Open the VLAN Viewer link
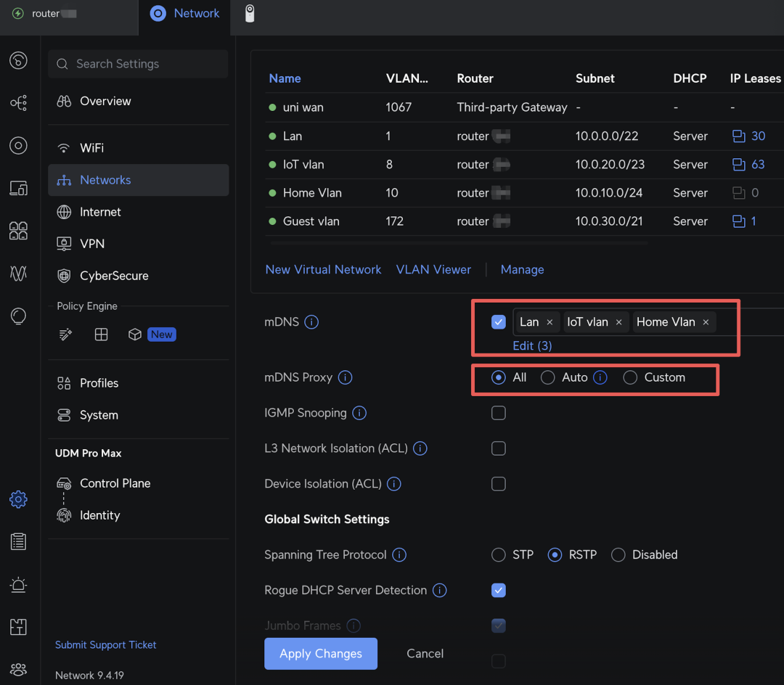The height and width of the screenshot is (685, 784). [x=433, y=270]
